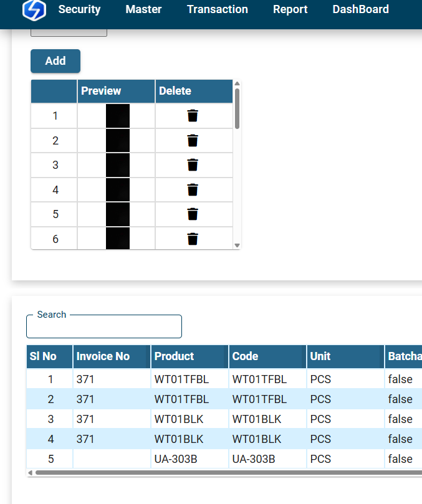
Task: Click the horizontal scrollbar under the table
Action: [x=224, y=473]
